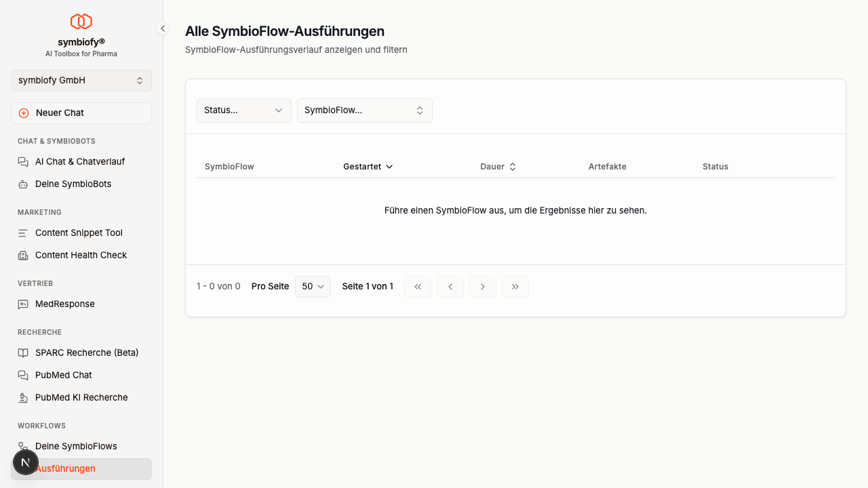Open Content Snippet Tool in sidebar

(79, 233)
